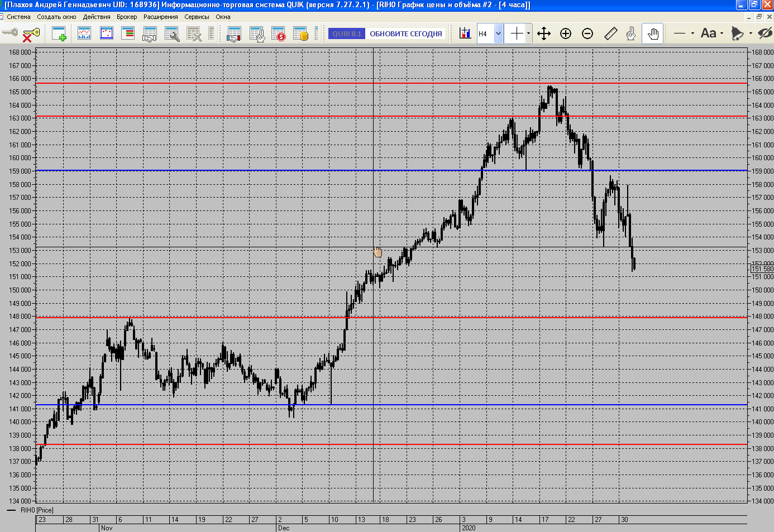Image resolution: width=774 pixels, height=532 pixels.
Task: Open the Создать окно menu
Action: click(x=56, y=17)
